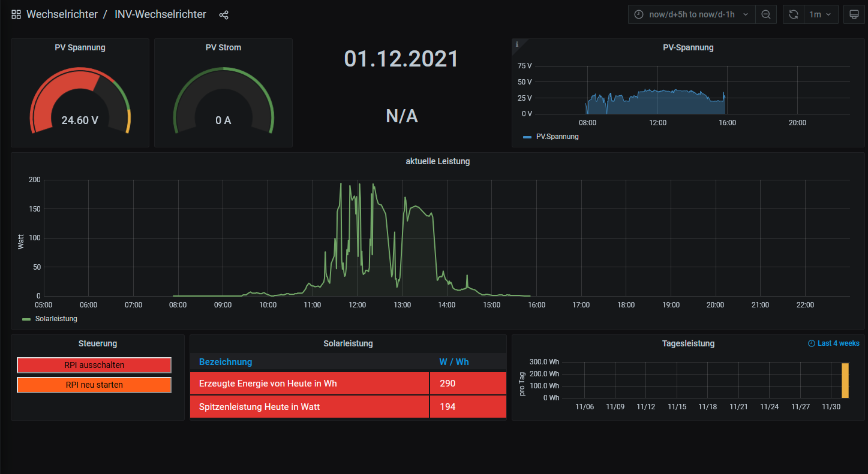Click the cycle view mode monitor icon

[854, 14]
